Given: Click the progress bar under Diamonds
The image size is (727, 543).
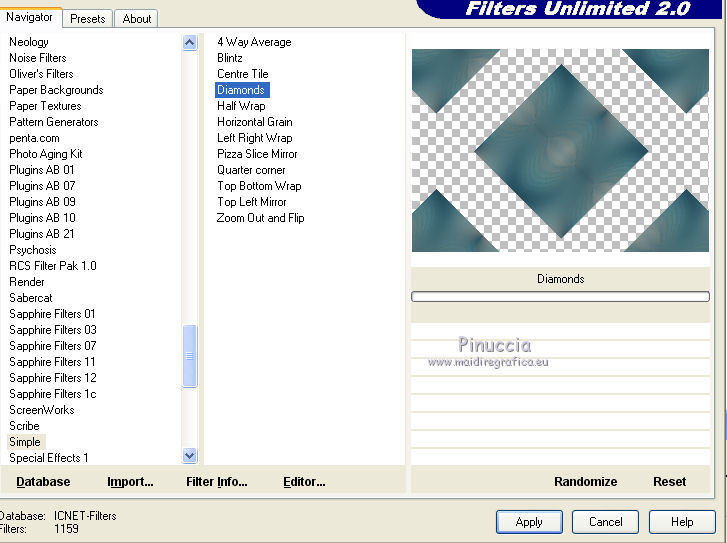Looking at the screenshot, I should tap(560, 296).
